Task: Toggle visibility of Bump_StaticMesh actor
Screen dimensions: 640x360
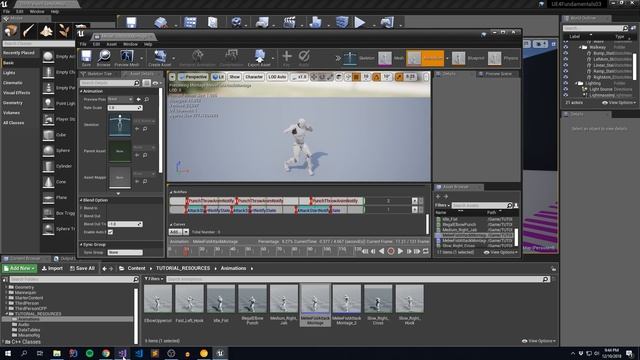Action: coord(566,53)
